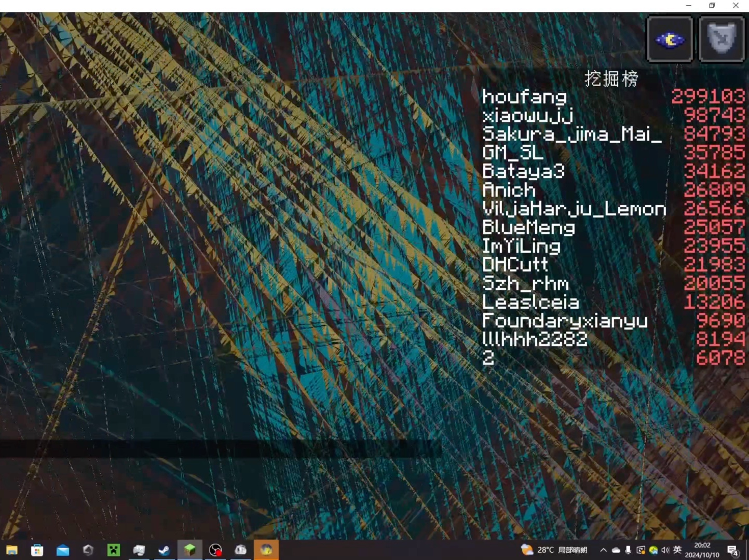Click the scoreboard title 挖掘榜
This screenshot has height=560, width=749.
click(x=611, y=79)
